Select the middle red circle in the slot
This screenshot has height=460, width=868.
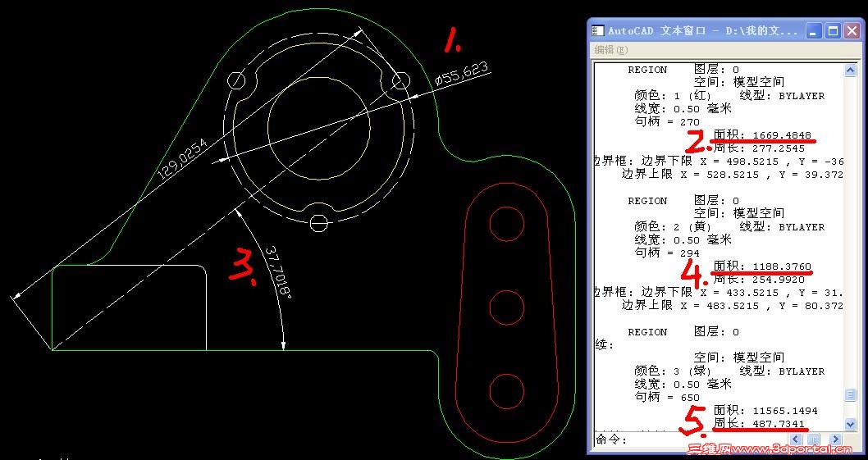click(x=506, y=306)
